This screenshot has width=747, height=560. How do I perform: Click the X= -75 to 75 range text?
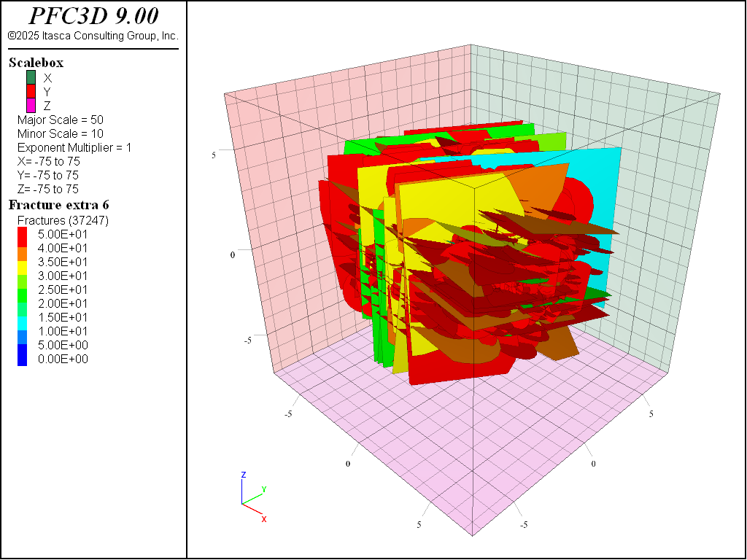(48, 161)
